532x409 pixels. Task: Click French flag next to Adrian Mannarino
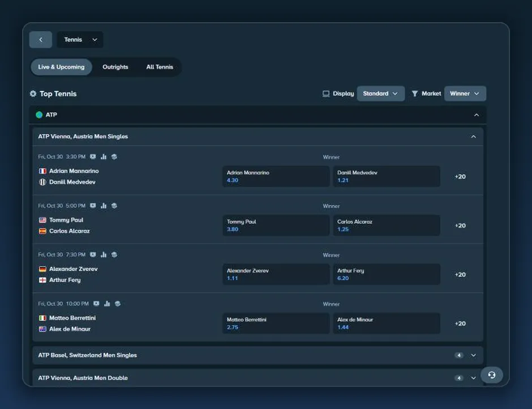tap(42, 171)
